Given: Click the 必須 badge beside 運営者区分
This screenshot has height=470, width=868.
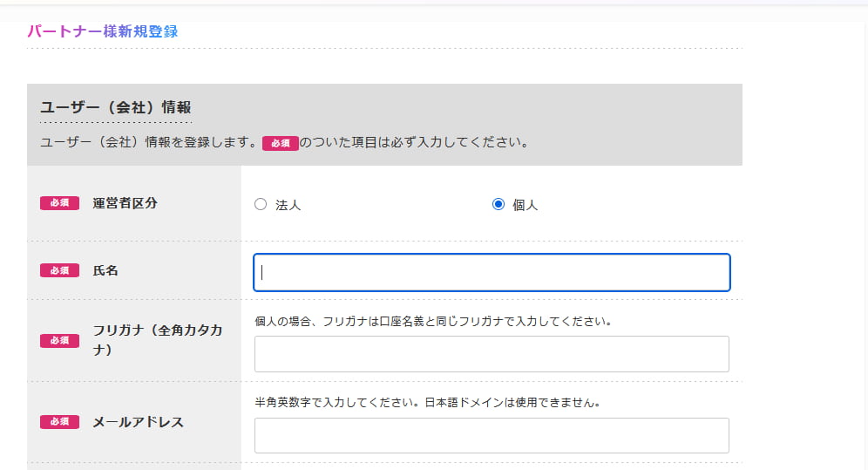Looking at the screenshot, I should point(59,203).
